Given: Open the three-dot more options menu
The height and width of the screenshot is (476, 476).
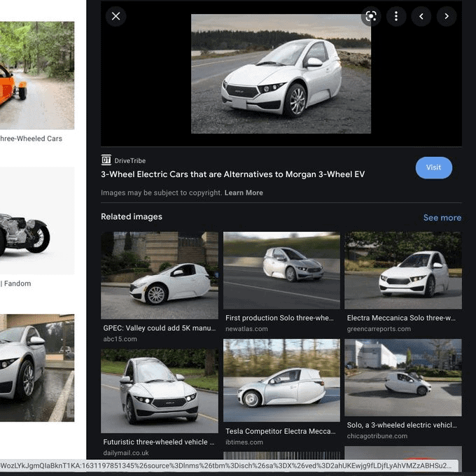Looking at the screenshot, I should (396, 16).
